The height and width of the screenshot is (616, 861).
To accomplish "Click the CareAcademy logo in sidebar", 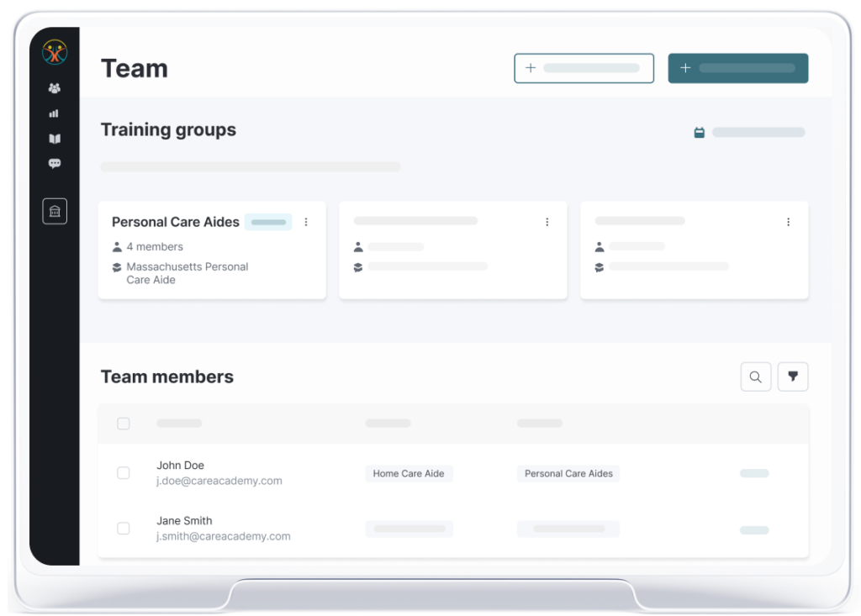I will [x=55, y=53].
